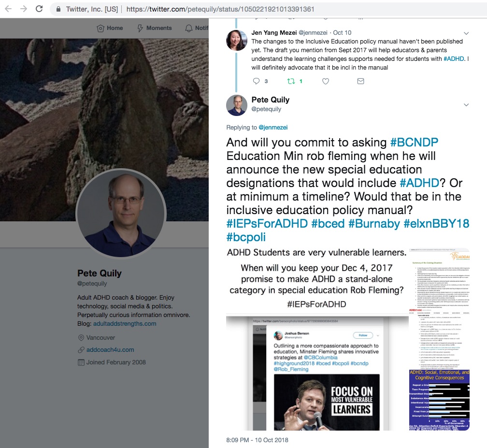
Task: Open the addcoach4u.com website link
Action: (x=110, y=349)
